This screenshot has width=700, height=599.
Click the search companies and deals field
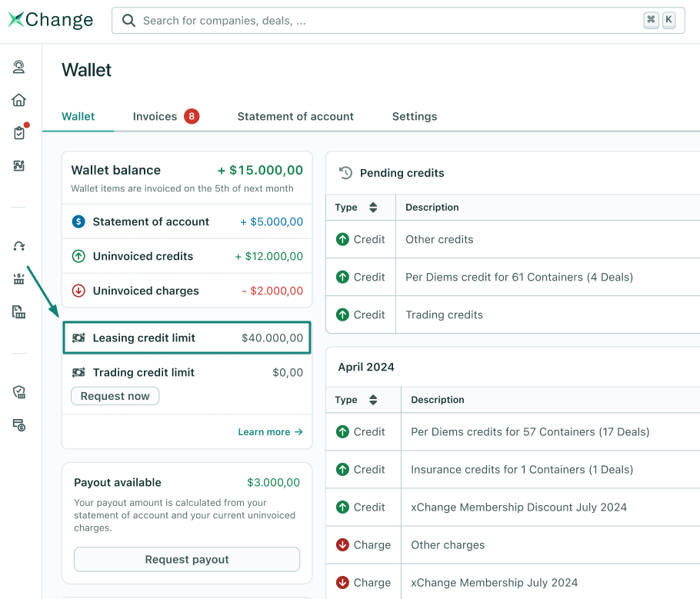[x=385, y=21]
